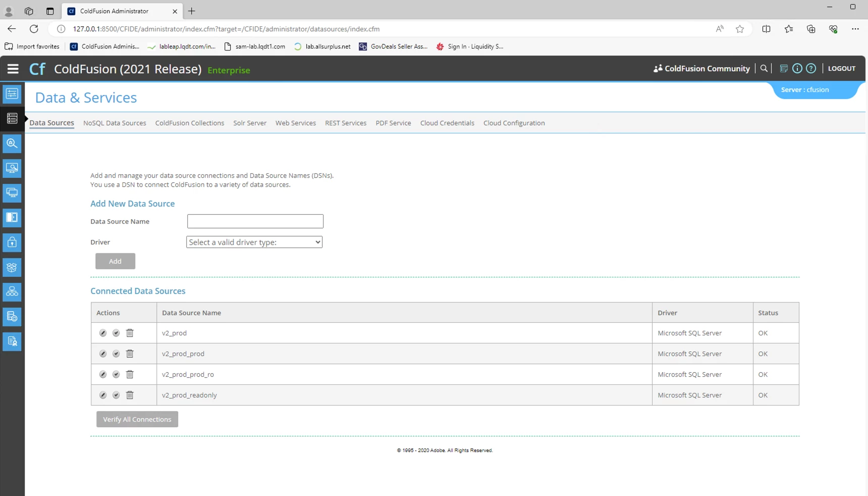Click the Add button

(x=115, y=261)
